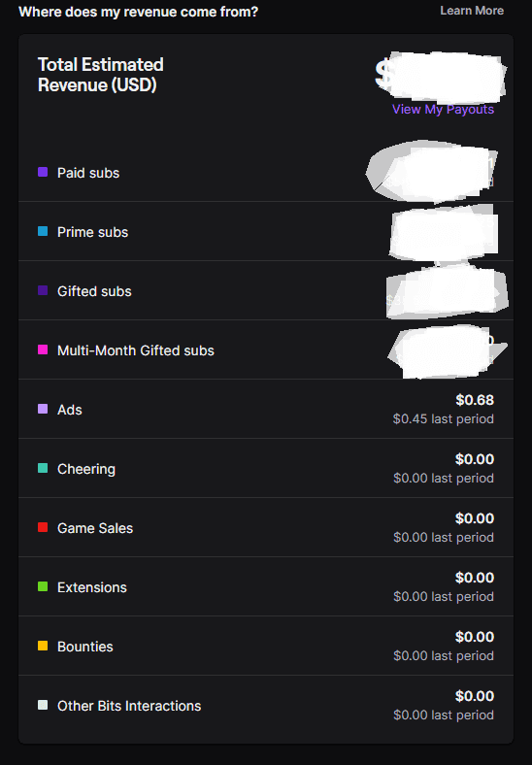Screen dimensions: 532x765
Task: Open the View My Payouts link
Action: point(443,110)
